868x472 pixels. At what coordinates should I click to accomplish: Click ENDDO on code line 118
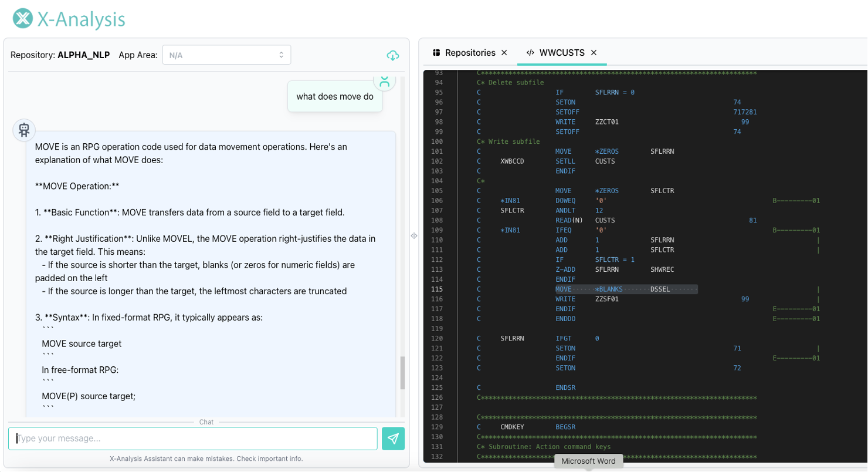(565, 319)
